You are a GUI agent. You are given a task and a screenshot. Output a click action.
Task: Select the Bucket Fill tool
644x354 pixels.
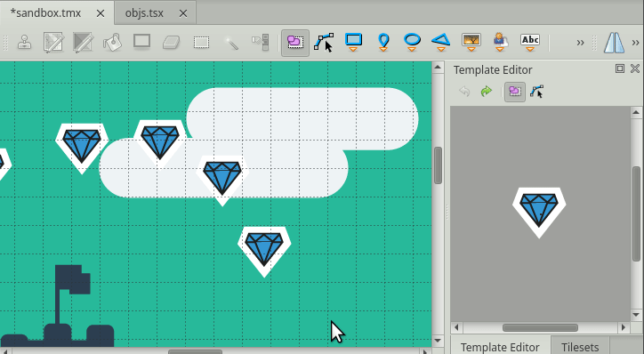click(113, 43)
